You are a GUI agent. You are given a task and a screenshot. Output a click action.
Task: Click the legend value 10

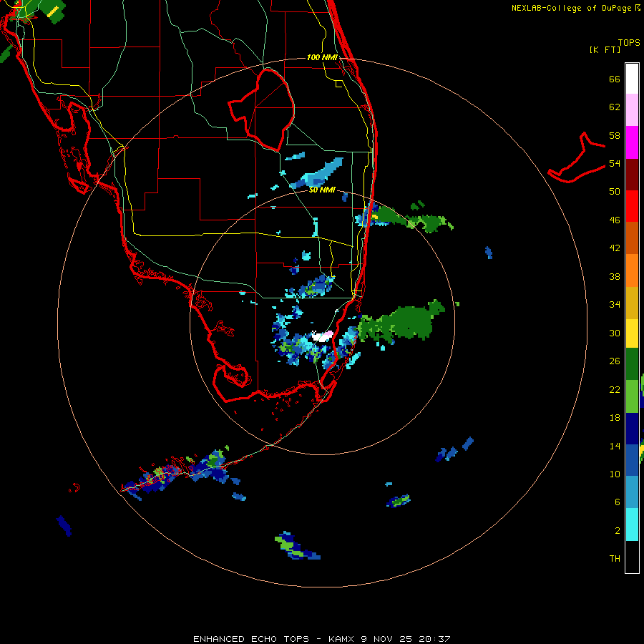click(615, 474)
